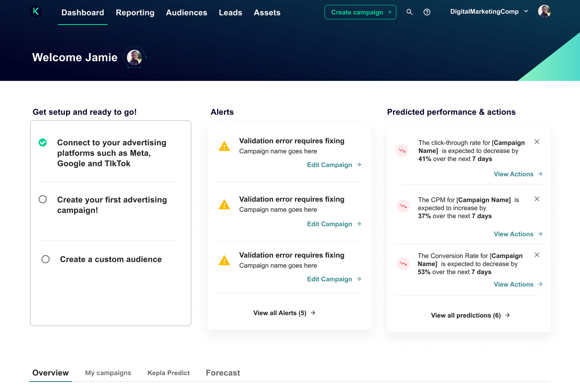
Task: Click 'Create your first advertising campaign!' text
Action: pyautogui.click(x=112, y=205)
